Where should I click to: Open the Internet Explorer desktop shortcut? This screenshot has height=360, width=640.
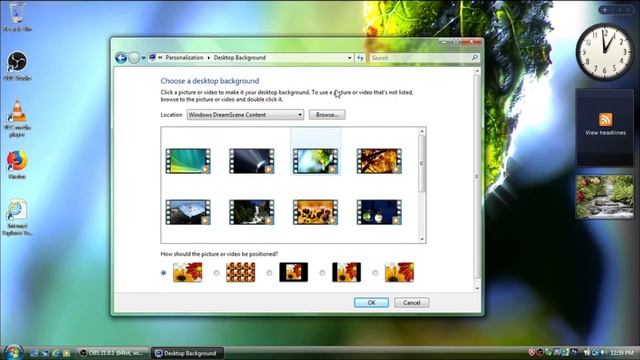click(x=17, y=217)
